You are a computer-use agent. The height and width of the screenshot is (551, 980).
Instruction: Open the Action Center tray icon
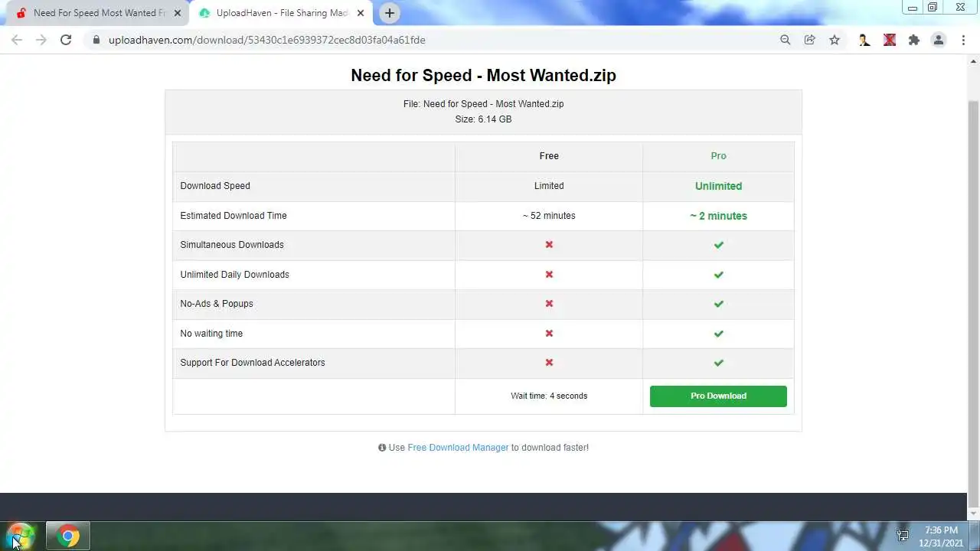(903, 536)
